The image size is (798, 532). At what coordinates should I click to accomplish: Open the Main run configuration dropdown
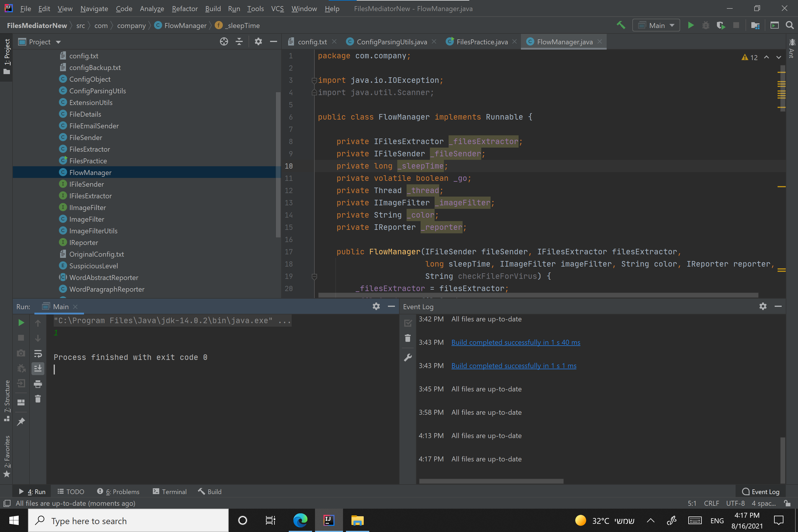(655, 25)
